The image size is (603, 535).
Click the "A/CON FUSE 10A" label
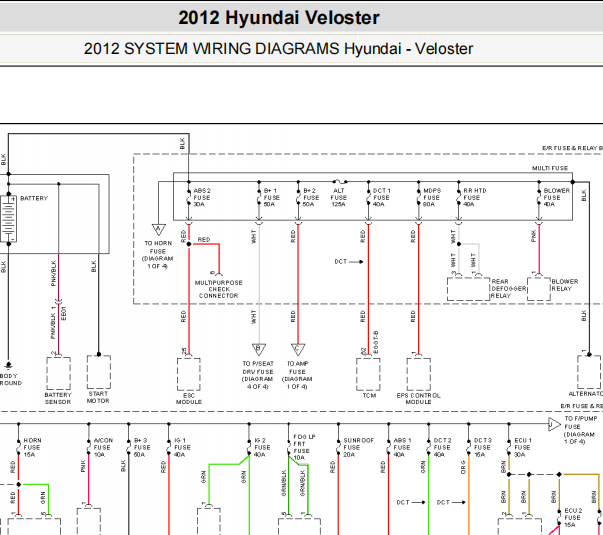click(103, 447)
